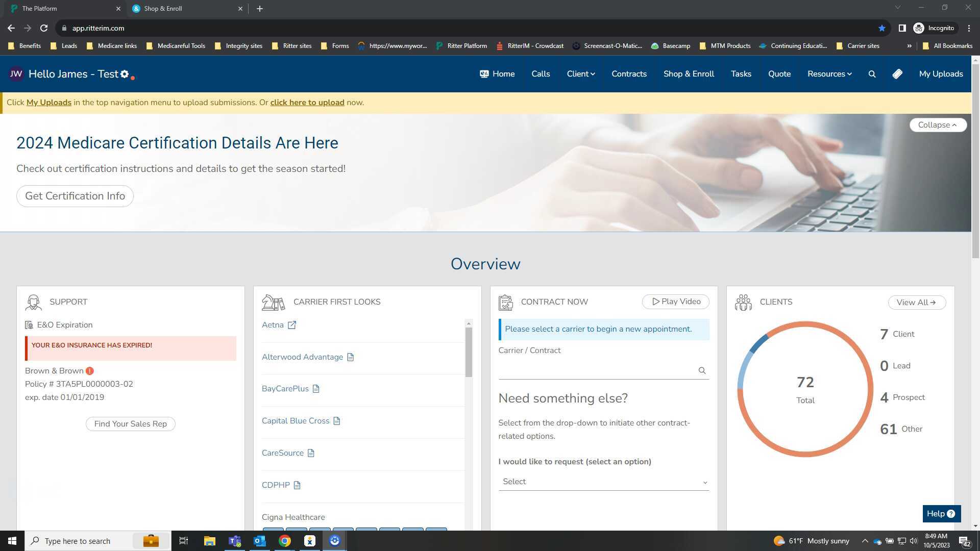Click the ticket tag icon in navbar

pos(897,74)
